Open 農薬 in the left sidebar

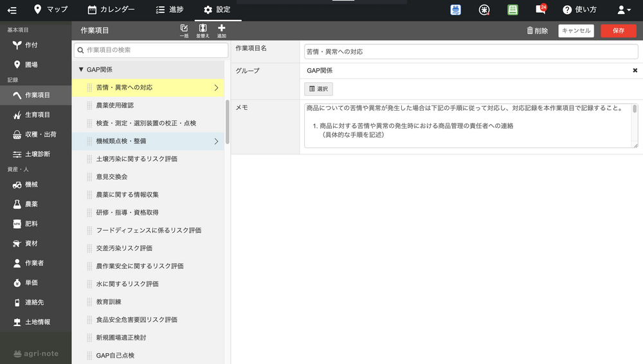click(x=31, y=204)
